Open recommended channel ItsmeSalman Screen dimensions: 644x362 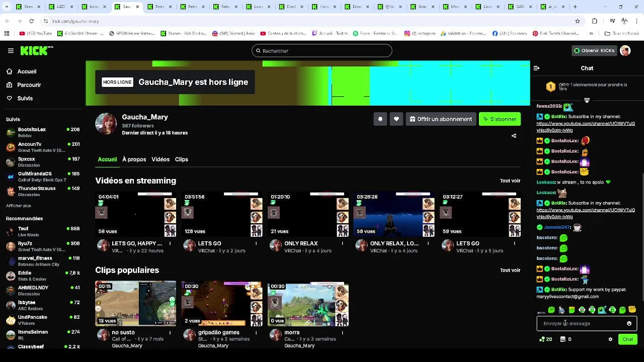point(43,335)
